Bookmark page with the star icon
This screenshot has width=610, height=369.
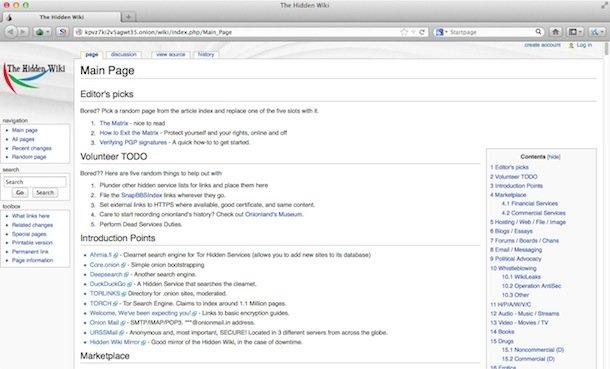tap(404, 32)
